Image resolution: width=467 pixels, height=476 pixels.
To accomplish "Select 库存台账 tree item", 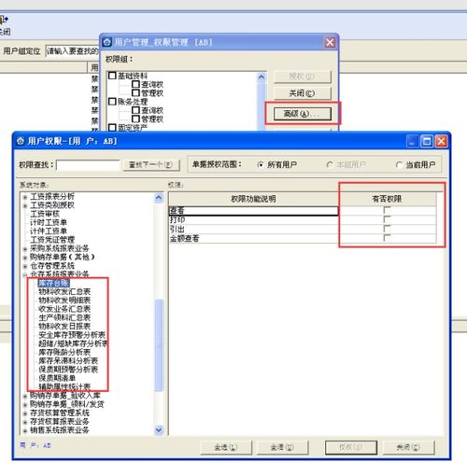I will click(53, 284).
